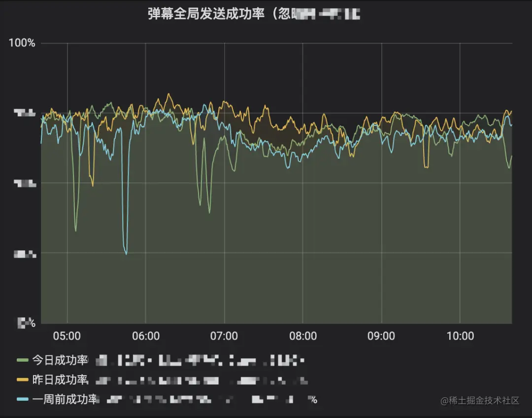Screen dimensions: 532x418
Task: Click the 06:00 time axis label
Action: coord(145,336)
